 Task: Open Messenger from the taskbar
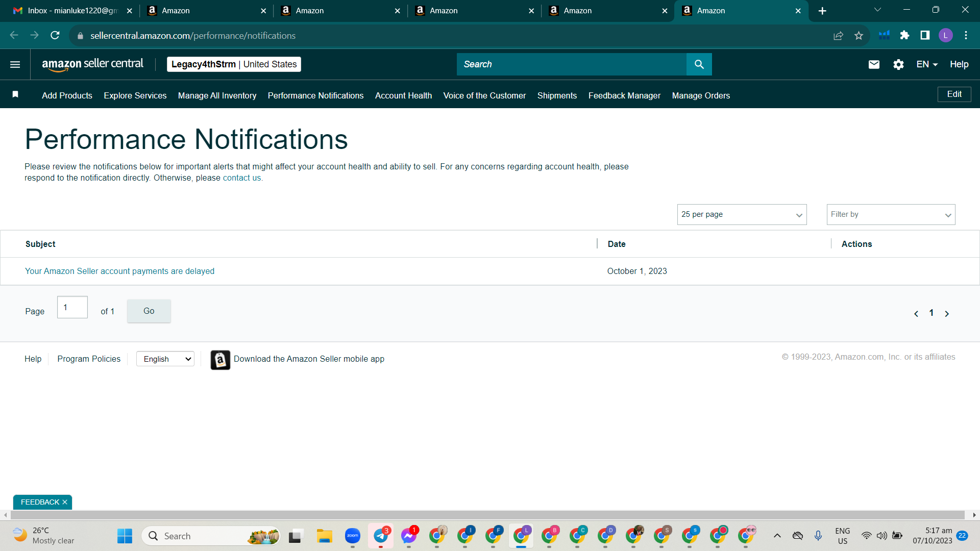pyautogui.click(x=409, y=536)
